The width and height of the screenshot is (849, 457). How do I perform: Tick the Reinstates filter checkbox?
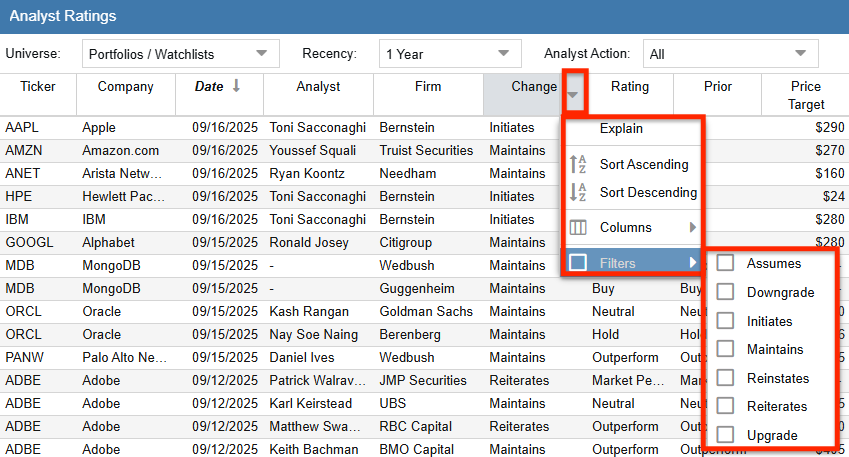point(725,377)
